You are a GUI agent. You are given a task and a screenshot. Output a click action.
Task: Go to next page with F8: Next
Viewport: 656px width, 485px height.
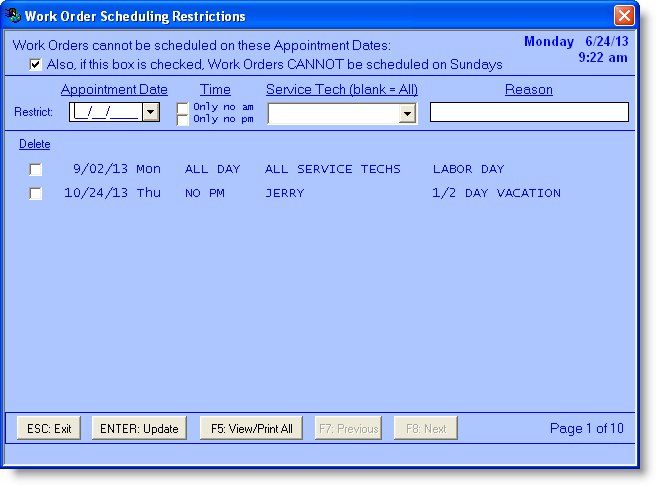[x=425, y=429]
